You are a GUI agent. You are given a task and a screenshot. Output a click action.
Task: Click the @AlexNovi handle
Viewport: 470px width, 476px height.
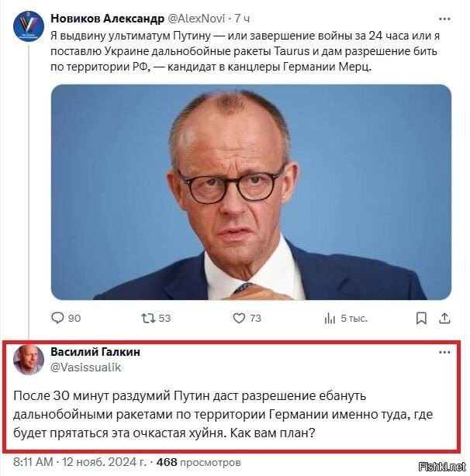click(x=196, y=19)
